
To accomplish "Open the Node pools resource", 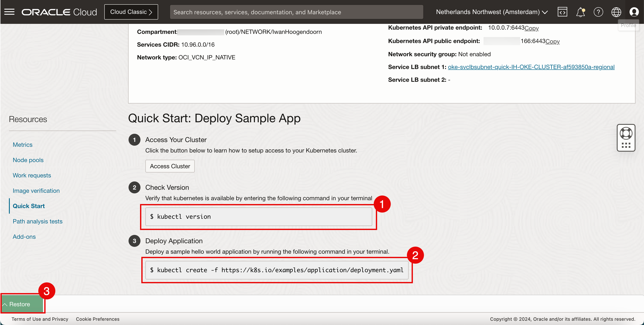I will tap(28, 160).
